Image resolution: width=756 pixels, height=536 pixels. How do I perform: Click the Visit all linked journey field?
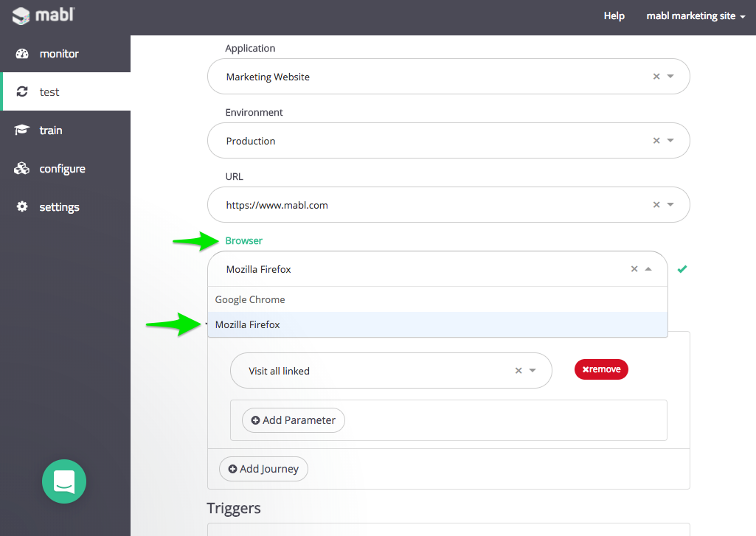(391, 370)
